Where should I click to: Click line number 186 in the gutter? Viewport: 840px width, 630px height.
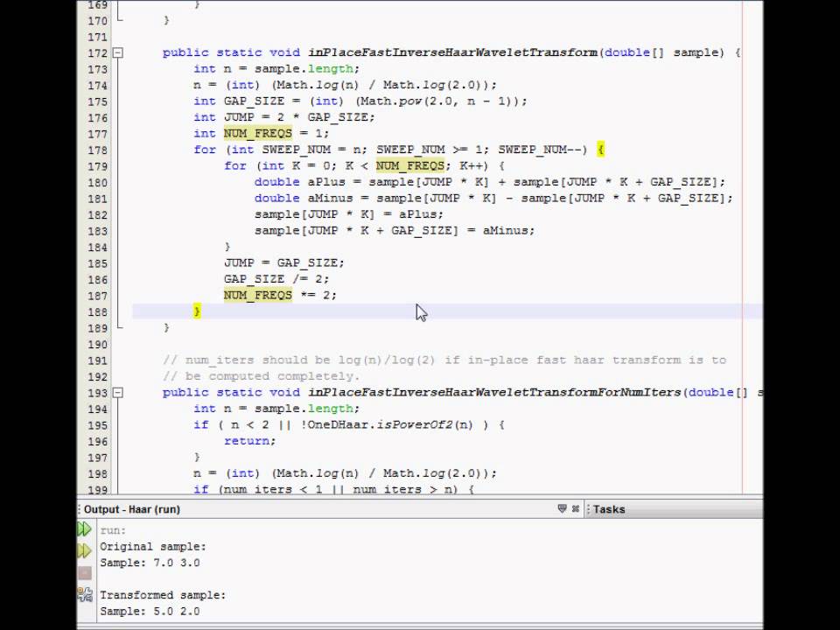(x=97, y=280)
